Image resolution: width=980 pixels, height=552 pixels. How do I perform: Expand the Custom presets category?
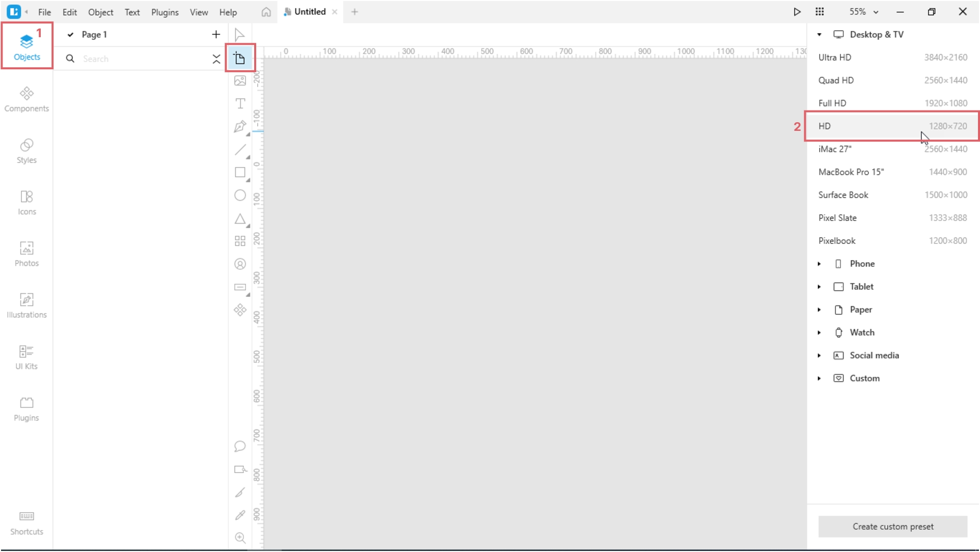[819, 378]
